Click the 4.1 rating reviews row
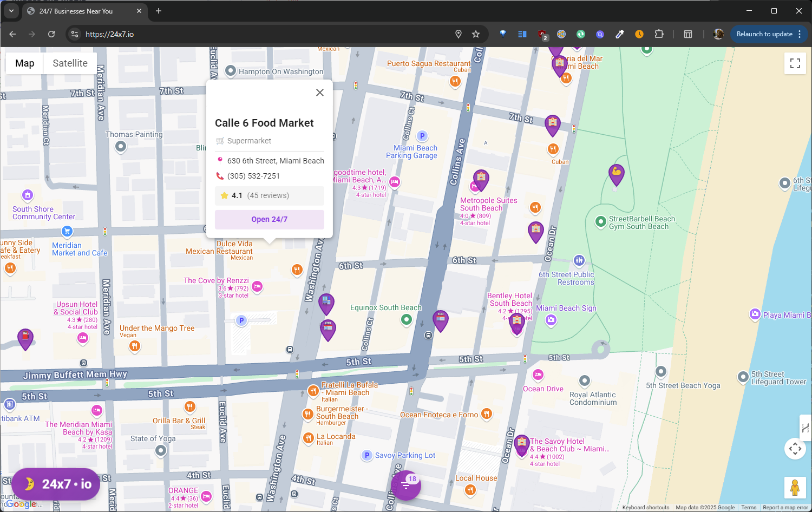The height and width of the screenshot is (512, 812). click(270, 195)
